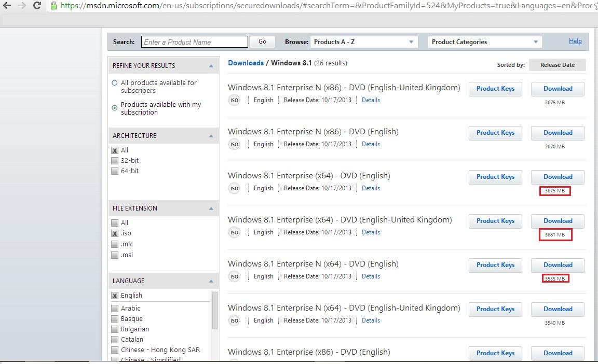Viewport: 598px width, 364px height.
Task: Change sorting via Release Date button
Action: pos(557,65)
